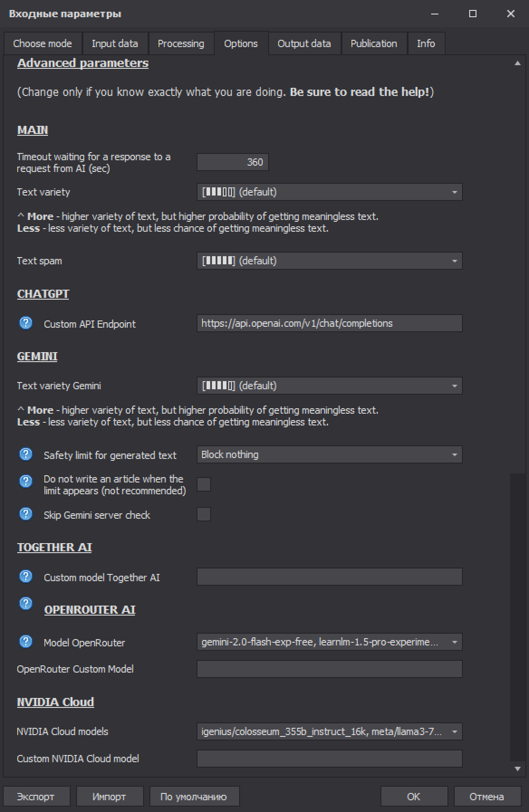Click the OpenRouter Custom Model field
This screenshot has width=529, height=812.
coord(330,669)
